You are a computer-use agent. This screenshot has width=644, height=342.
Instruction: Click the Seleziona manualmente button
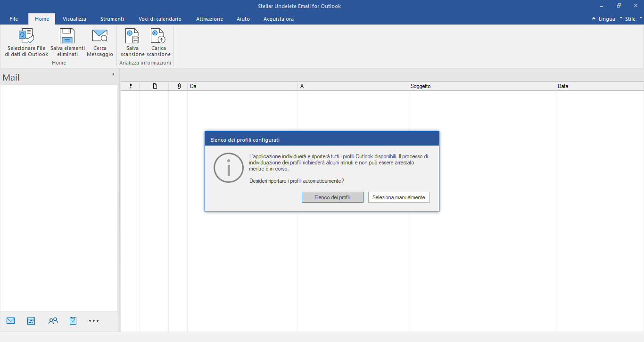(x=399, y=197)
